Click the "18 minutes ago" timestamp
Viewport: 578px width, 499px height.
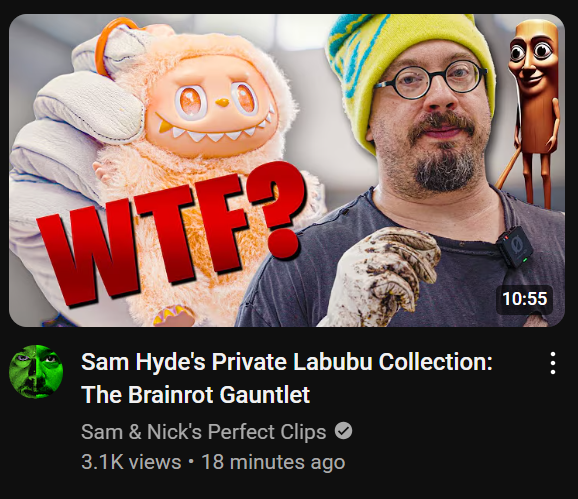click(273, 462)
